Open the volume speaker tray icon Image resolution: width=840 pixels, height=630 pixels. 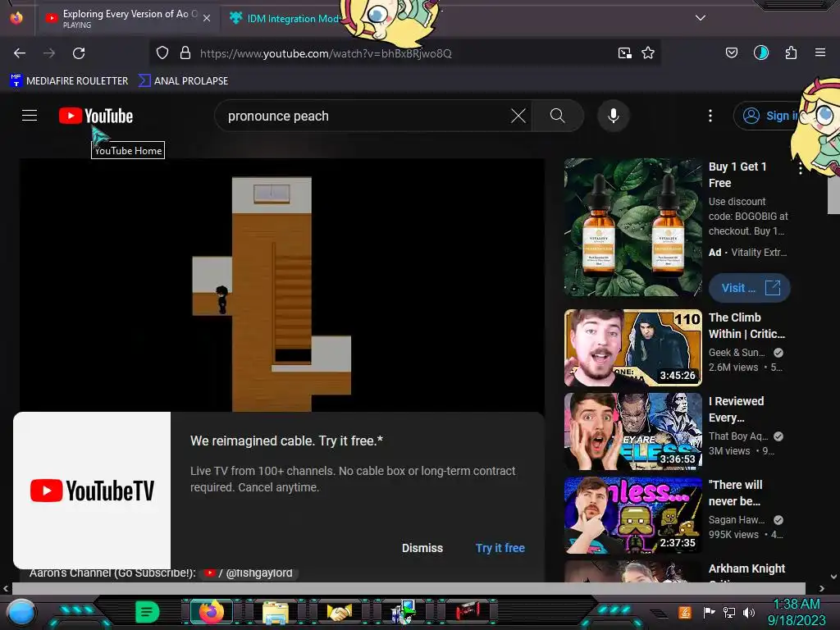click(x=749, y=612)
